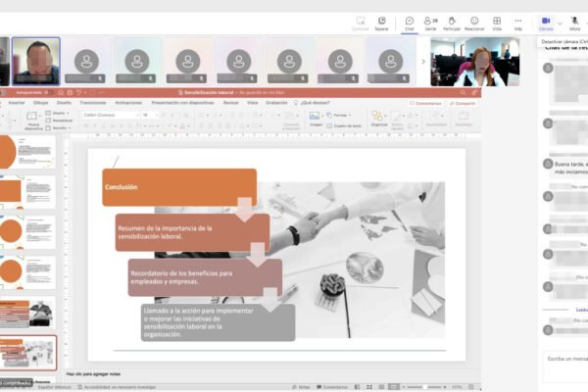Select the Conclusión slide thumbnail
The image size is (588, 392).
(28, 353)
